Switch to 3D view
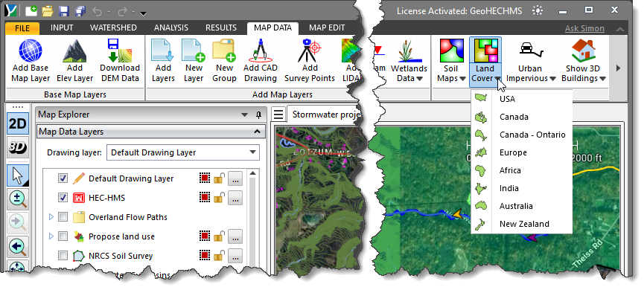The height and width of the screenshot is (287, 644). pyautogui.click(x=18, y=148)
